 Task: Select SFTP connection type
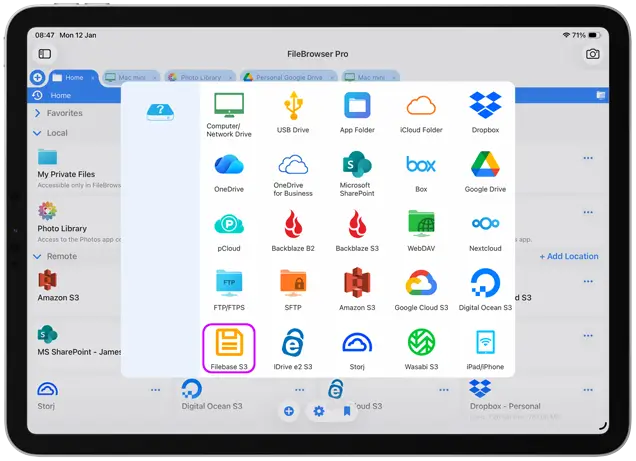pyautogui.click(x=293, y=290)
